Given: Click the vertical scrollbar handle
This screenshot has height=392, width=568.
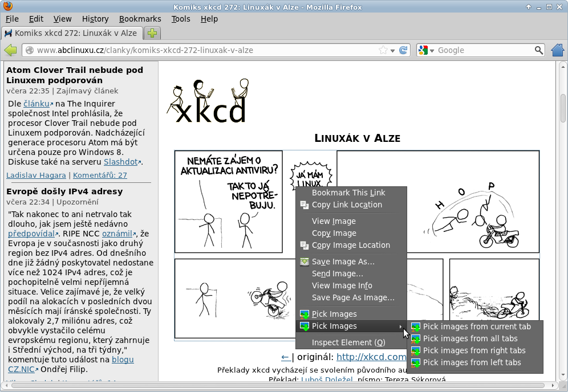Looking at the screenshot, I should pyautogui.click(x=563, y=108).
